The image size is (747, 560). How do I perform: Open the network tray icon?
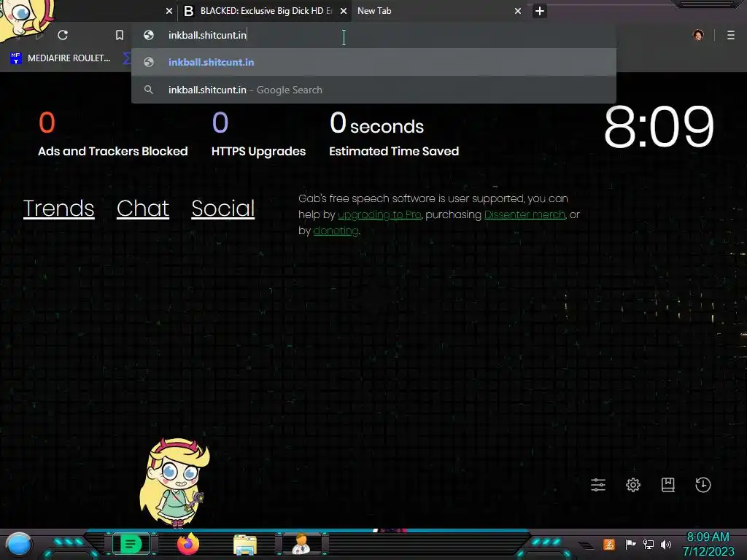(648, 544)
